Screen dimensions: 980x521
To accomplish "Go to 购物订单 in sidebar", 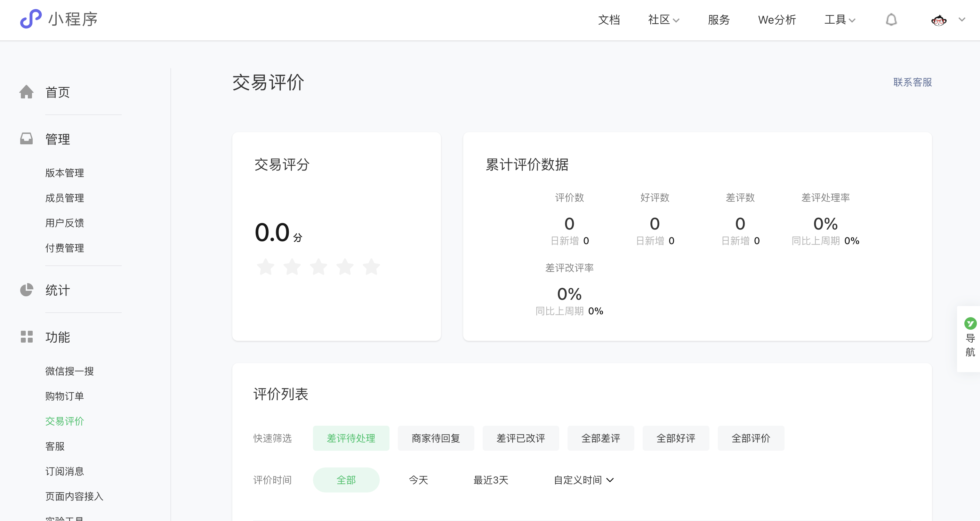I will click(x=64, y=396).
